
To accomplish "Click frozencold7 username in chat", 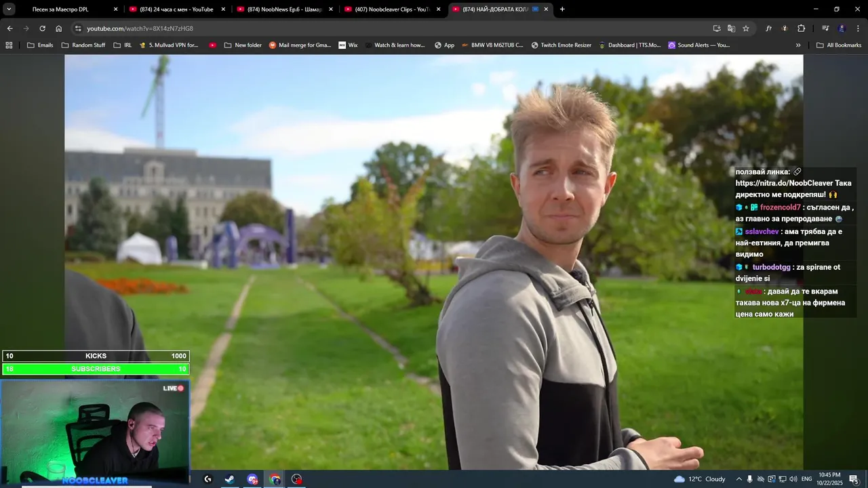I will pos(780,207).
